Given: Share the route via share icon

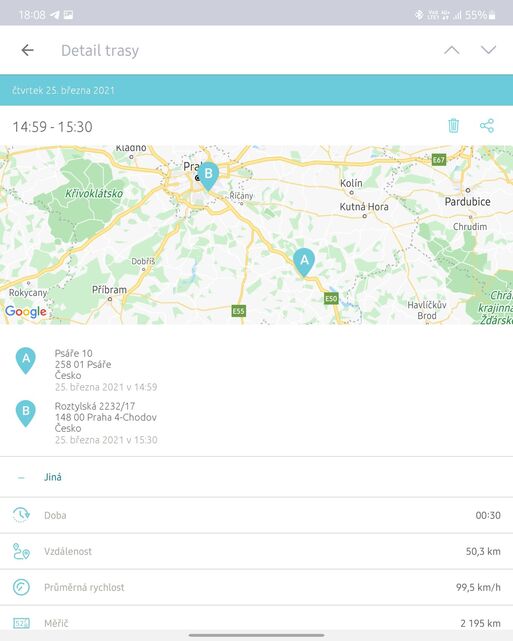Looking at the screenshot, I should pos(487,126).
